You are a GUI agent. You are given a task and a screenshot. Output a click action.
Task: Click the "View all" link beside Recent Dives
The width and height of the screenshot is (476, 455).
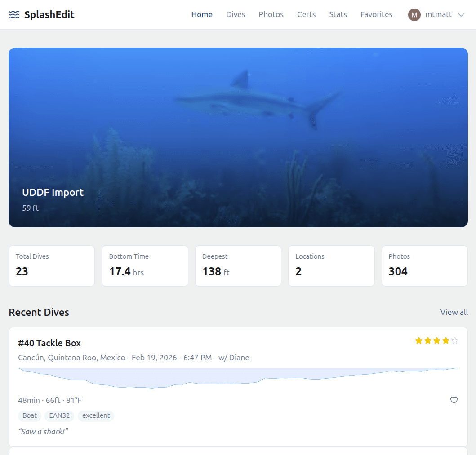coord(454,312)
